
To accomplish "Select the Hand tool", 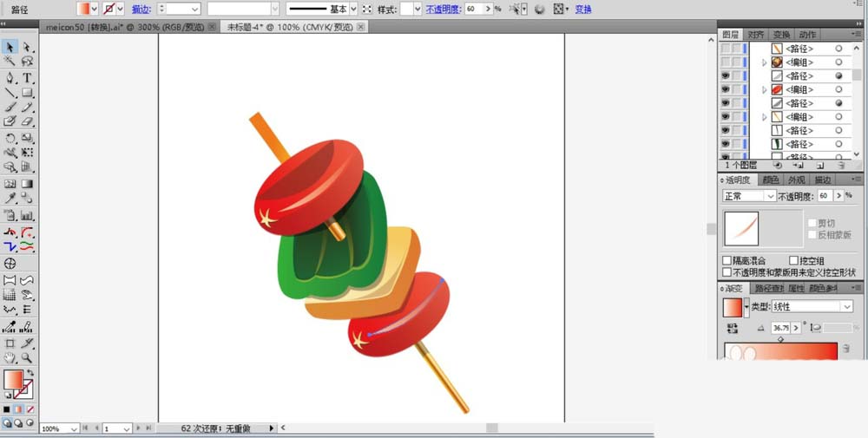I will click(x=10, y=358).
